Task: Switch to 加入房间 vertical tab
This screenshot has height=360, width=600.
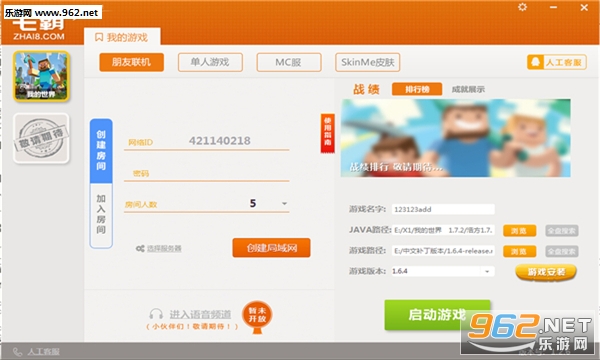Action: 101,215
